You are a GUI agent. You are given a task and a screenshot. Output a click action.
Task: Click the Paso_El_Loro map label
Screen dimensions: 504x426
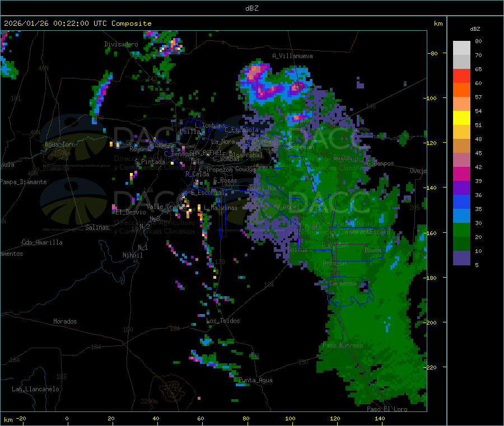[x=388, y=409]
